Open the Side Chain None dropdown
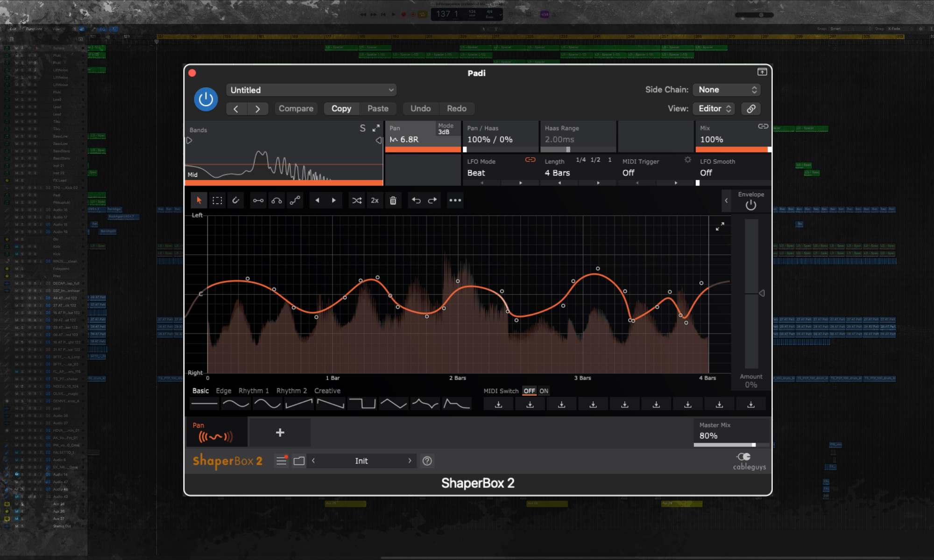The width and height of the screenshot is (934, 560). click(727, 90)
